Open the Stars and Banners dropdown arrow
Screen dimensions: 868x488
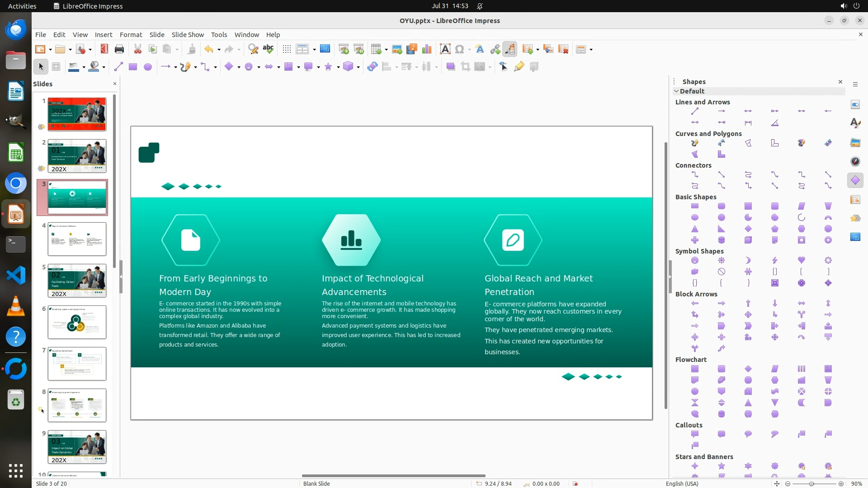click(x=338, y=67)
